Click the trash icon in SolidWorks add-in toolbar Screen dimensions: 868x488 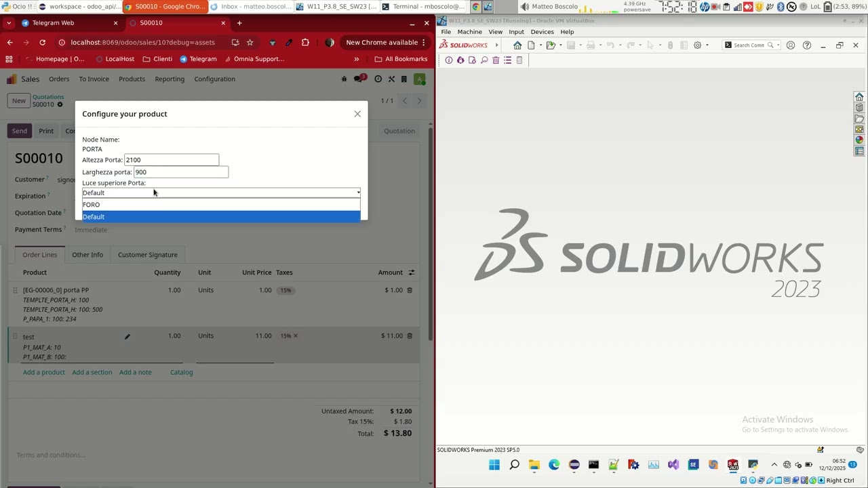[496, 60]
